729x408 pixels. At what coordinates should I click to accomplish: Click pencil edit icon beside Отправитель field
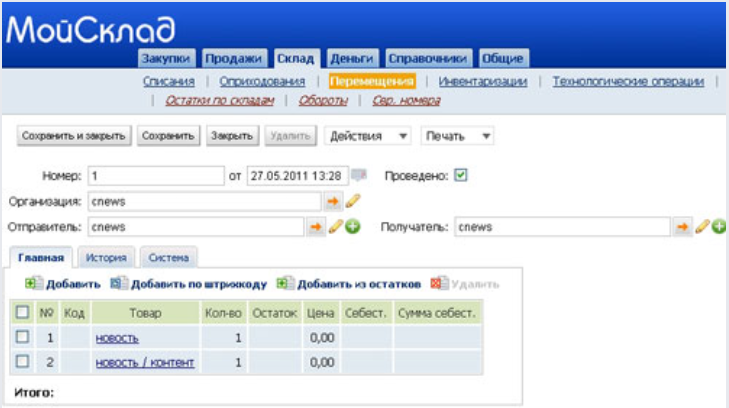pyautogui.click(x=335, y=227)
